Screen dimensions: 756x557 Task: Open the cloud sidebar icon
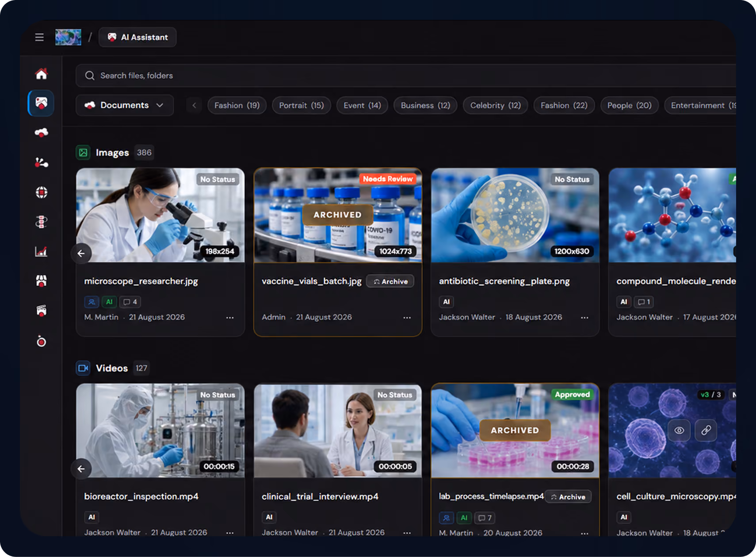(x=41, y=132)
